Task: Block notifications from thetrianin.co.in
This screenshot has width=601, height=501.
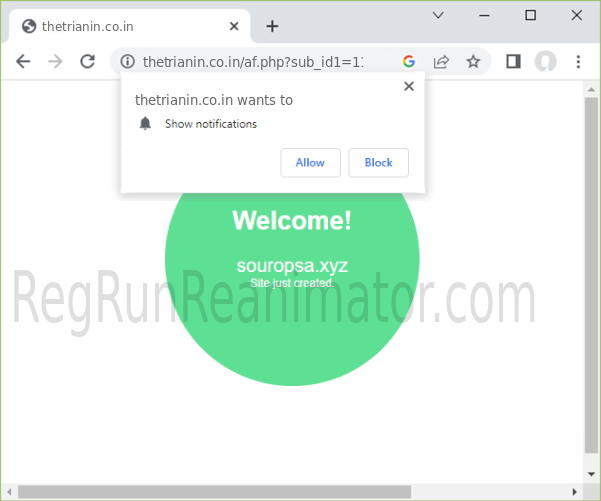Action: coord(378,162)
